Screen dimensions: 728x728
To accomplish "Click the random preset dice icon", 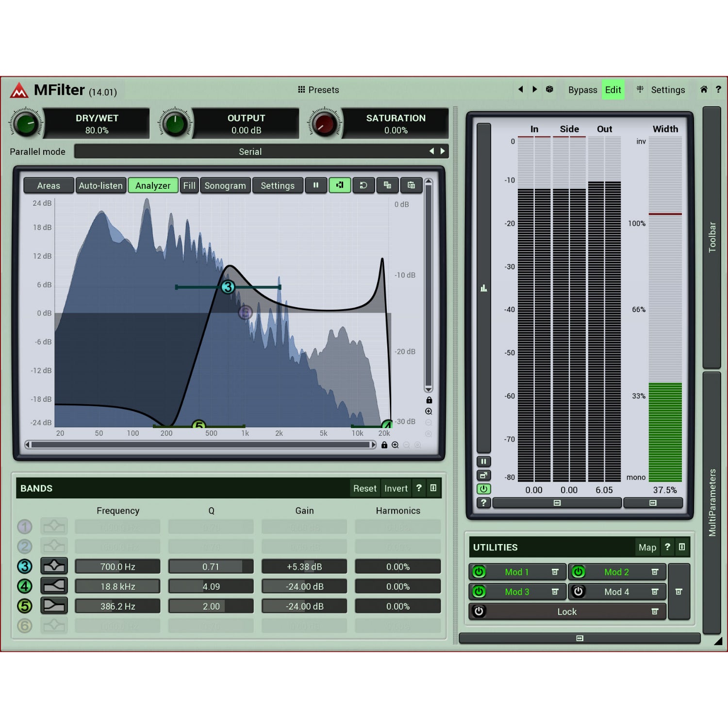I will tap(549, 89).
